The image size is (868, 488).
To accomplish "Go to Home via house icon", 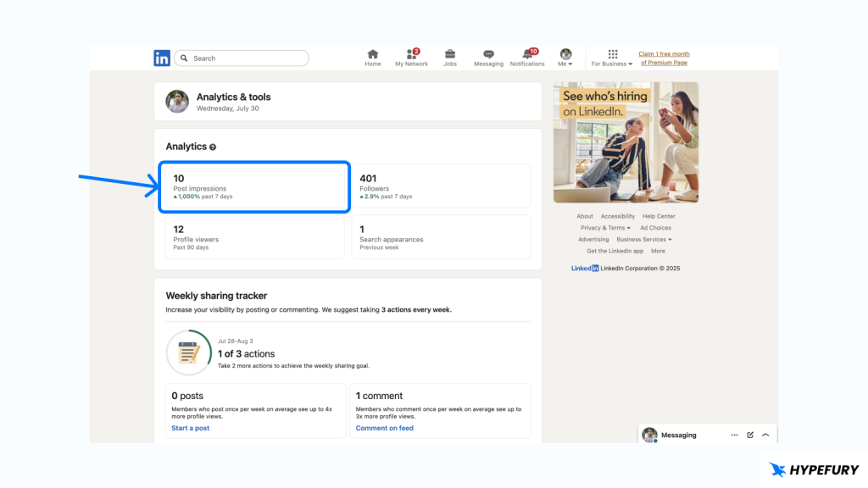I will 373,54.
